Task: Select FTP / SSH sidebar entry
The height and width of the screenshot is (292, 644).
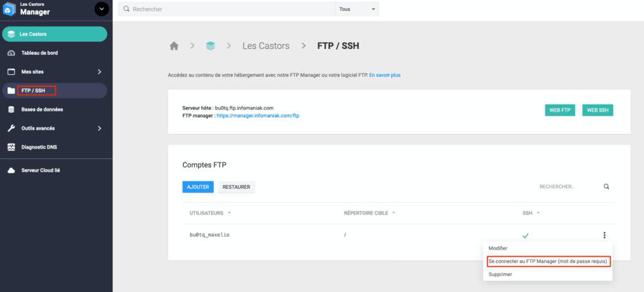Action: click(55, 91)
